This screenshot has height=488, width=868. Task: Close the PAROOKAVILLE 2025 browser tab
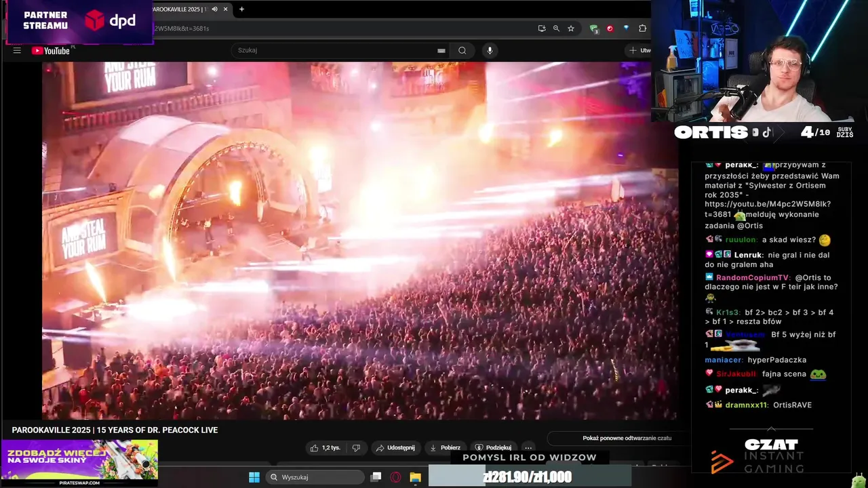(x=225, y=9)
